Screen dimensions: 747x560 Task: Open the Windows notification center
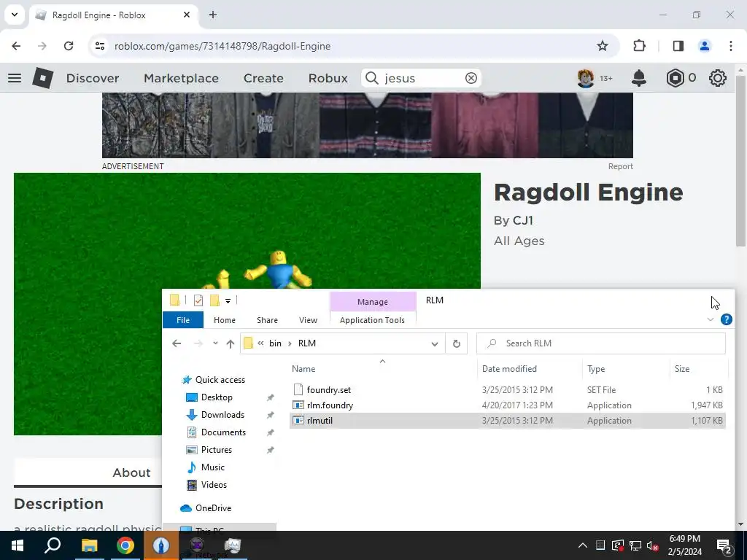[724, 545]
